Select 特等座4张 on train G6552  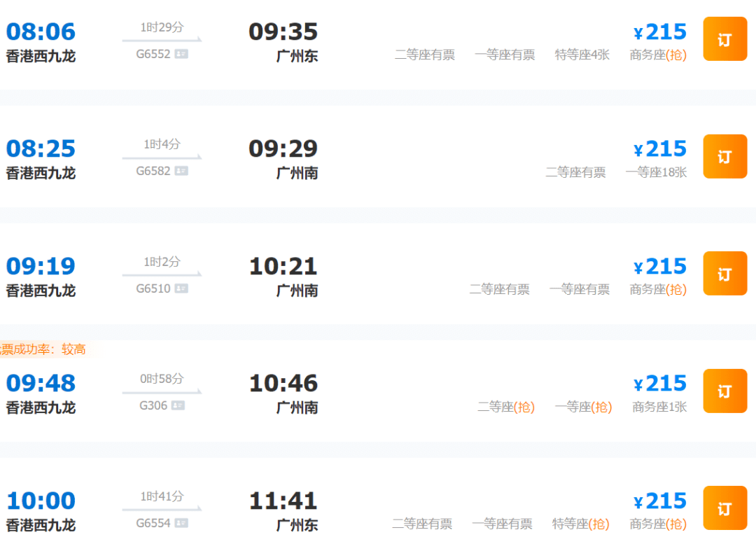582,55
